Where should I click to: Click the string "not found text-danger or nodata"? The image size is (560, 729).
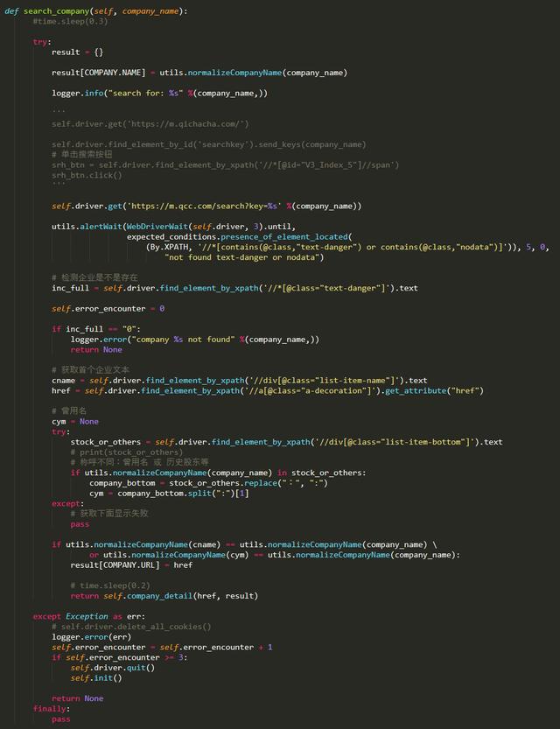(x=241, y=257)
